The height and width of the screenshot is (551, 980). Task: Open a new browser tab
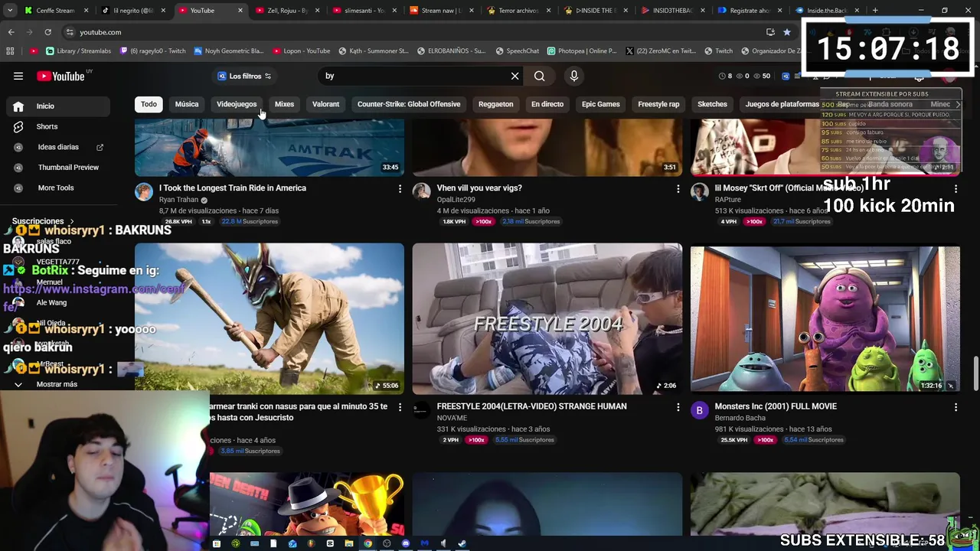tap(875, 11)
